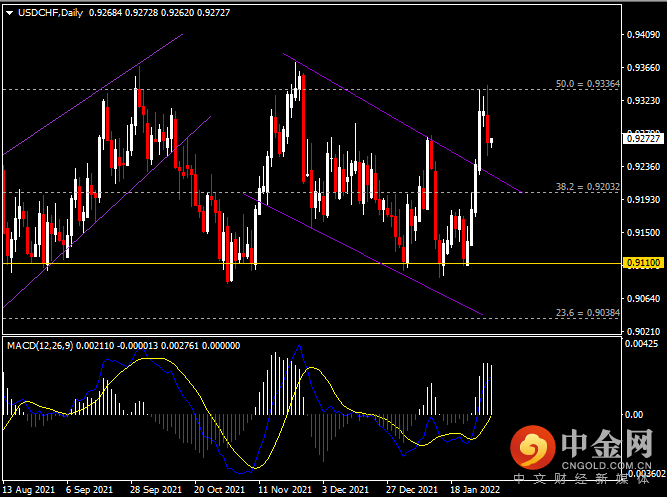Select the Fibonacci label 50.0 = 0.93364
Image resolution: width=667 pixels, height=497 pixels.
(x=587, y=84)
